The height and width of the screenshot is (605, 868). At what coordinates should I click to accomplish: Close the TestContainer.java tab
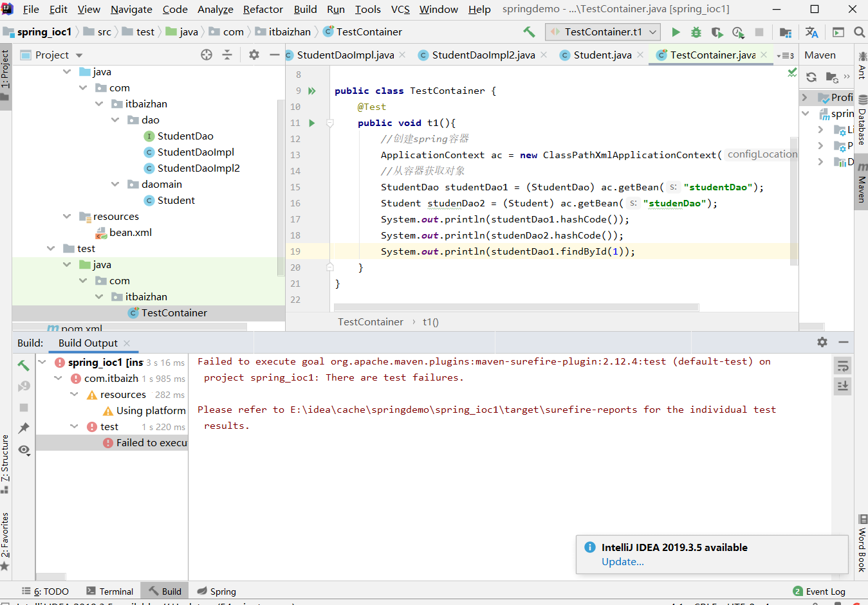pos(764,55)
